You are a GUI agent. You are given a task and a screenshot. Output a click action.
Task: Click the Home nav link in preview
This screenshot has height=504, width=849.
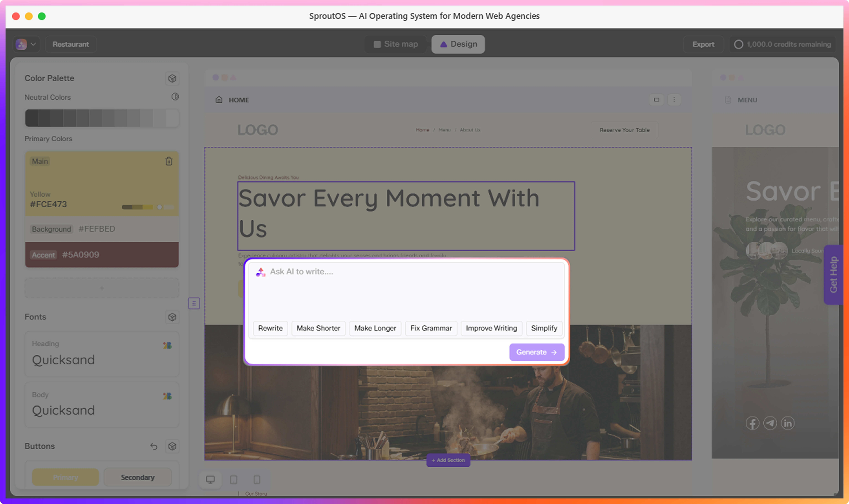[422, 130]
